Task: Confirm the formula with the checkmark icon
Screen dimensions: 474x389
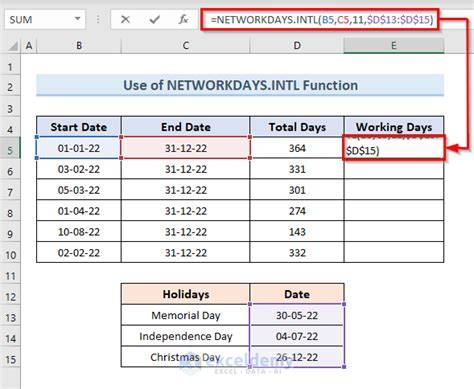Action: 154,20
